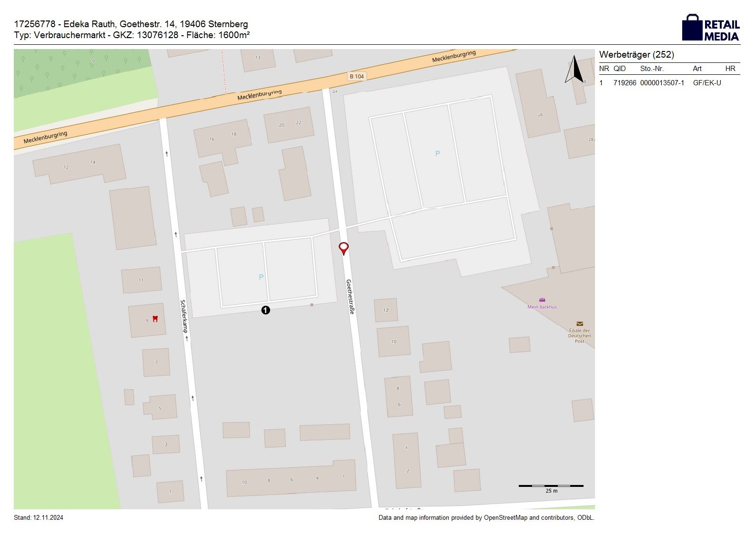The width and height of the screenshot is (756, 535).
Task: Open the Retail Media logo
Action: click(710, 28)
